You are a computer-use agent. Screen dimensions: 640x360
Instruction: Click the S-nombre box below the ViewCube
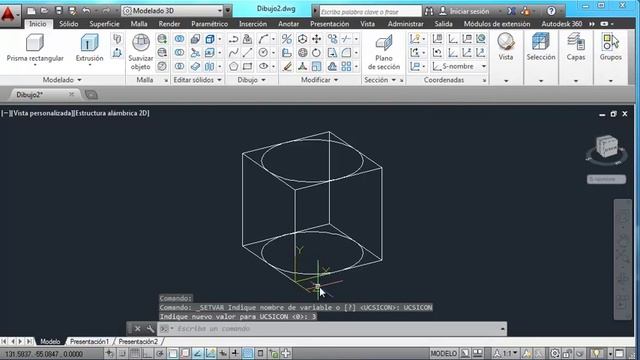coord(606,179)
